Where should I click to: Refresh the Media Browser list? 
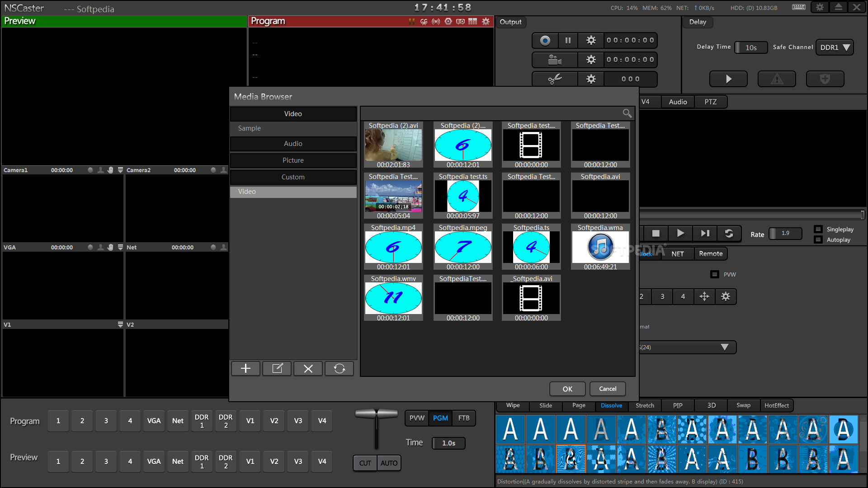pos(340,368)
